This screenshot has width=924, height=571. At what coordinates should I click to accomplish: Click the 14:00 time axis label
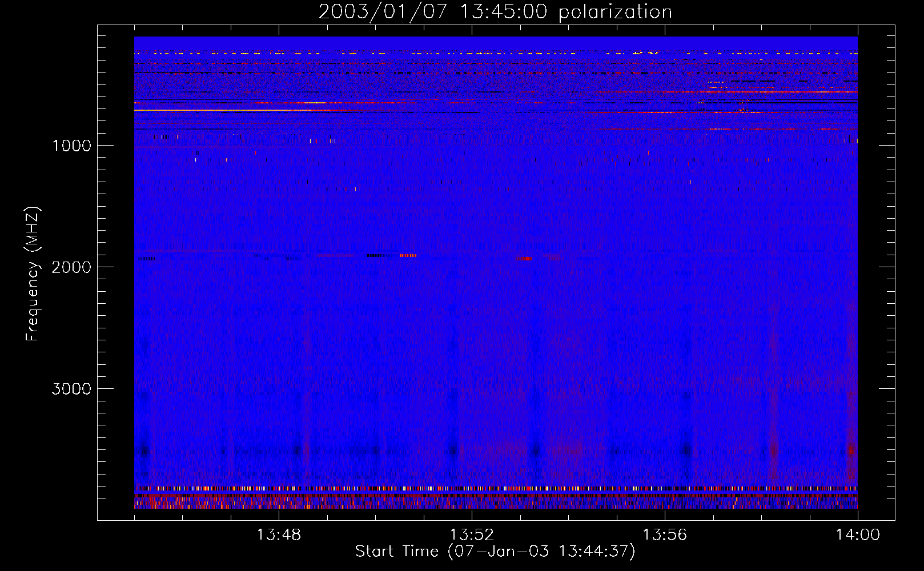(x=858, y=535)
